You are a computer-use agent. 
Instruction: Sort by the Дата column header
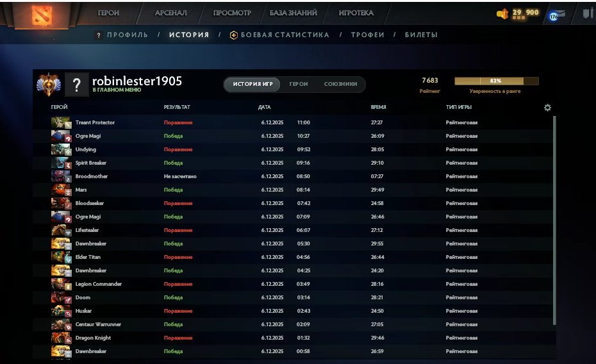coord(264,107)
